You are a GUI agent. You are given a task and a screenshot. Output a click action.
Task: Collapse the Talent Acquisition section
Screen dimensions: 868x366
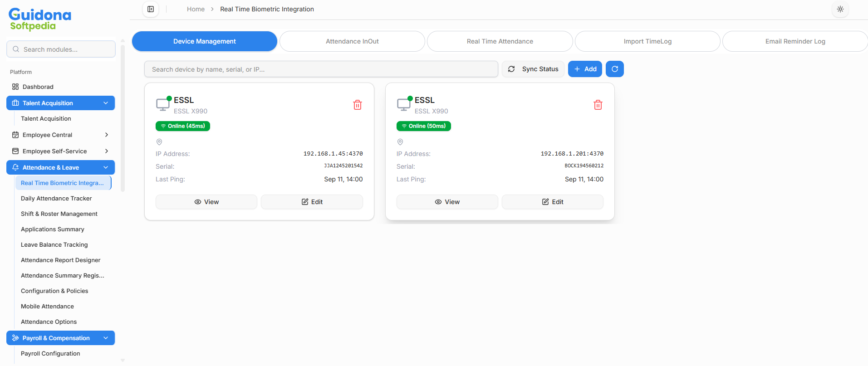pos(106,103)
